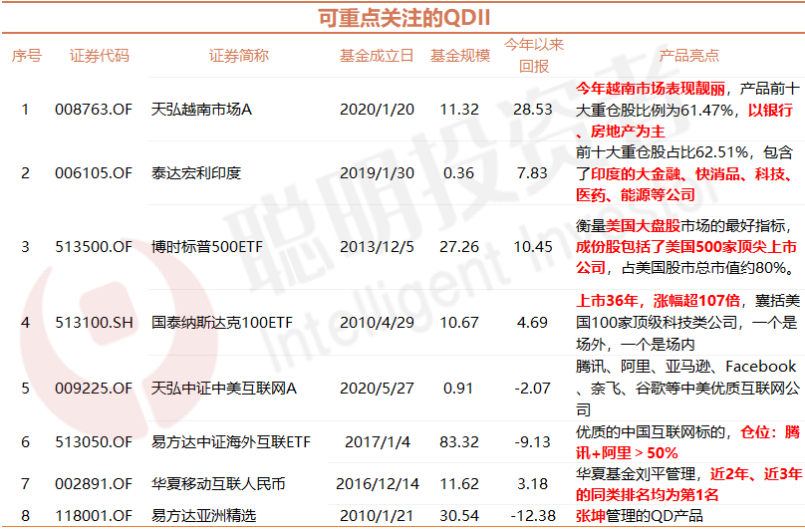Click return value 3.18
Image resolution: width=805 pixels, height=532 pixels.
532,484
